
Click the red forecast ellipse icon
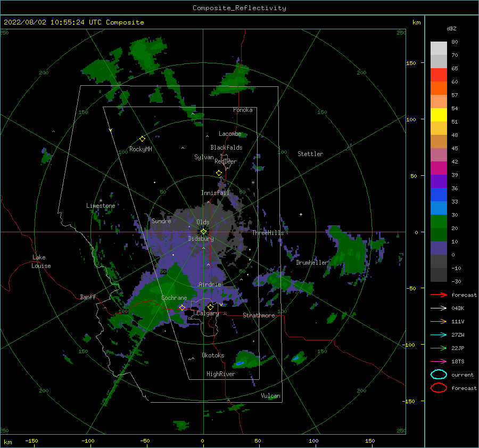(439, 388)
